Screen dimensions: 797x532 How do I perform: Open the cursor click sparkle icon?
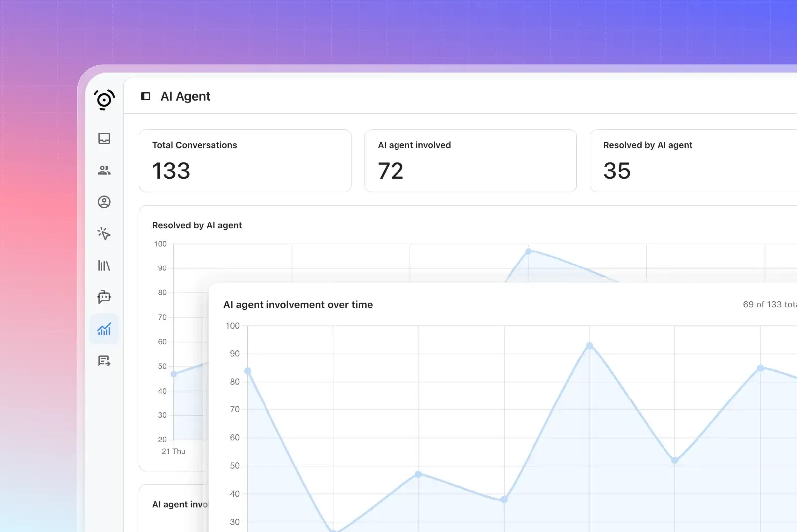click(x=104, y=234)
